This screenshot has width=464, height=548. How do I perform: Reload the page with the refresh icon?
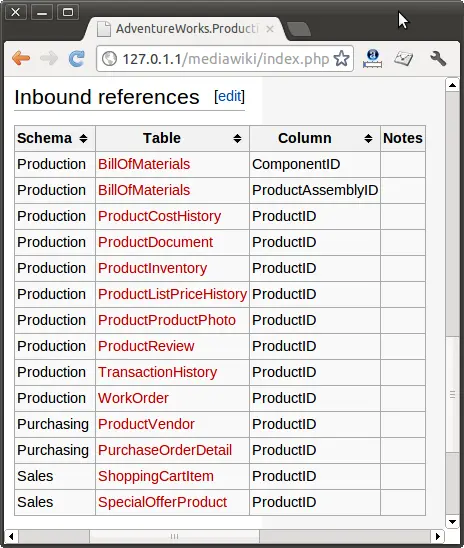click(77, 58)
